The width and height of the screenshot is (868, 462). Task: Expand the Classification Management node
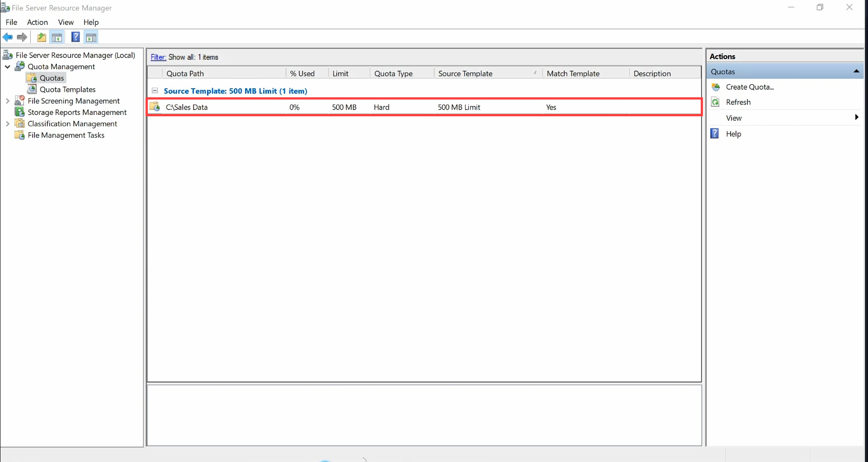[8, 124]
